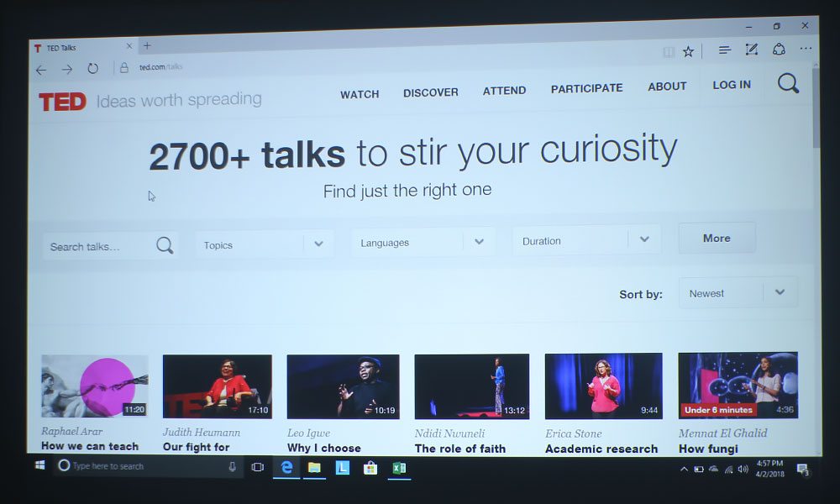This screenshot has width=840, height=504.
Task: Click the TED logo
Action: 62,102
